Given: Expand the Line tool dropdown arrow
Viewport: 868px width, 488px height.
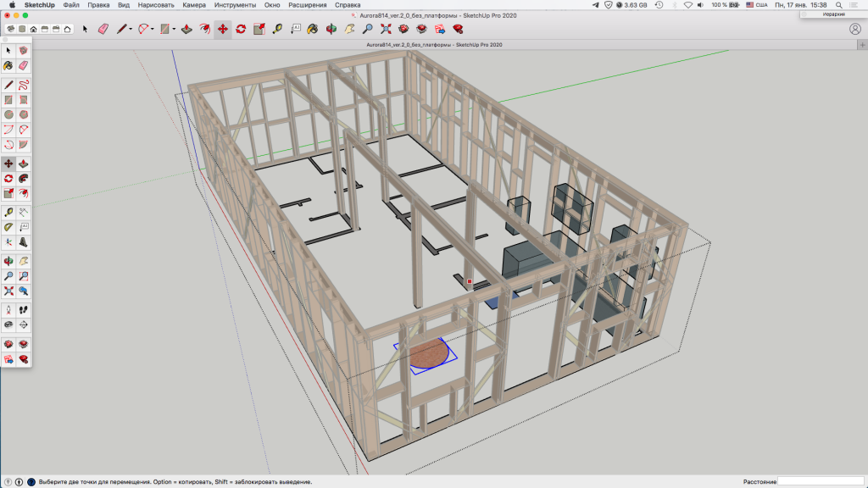Looking at the screenshot, I should 131,29.
